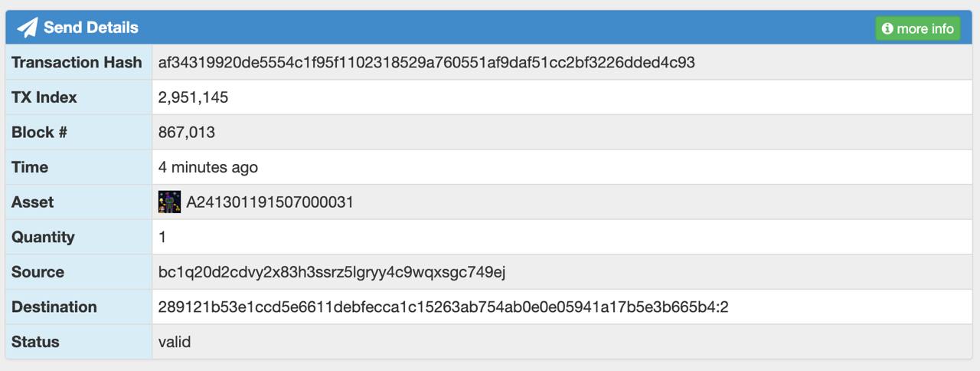Click the Status label cell
The image size is (980, 371).
click(x=79, y=342)
